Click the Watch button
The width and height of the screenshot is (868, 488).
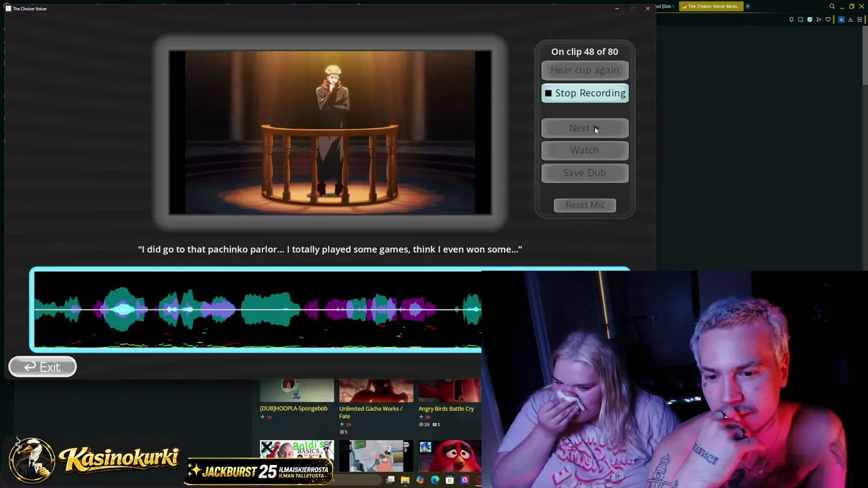pyautogui.click(x=585, y=150)
